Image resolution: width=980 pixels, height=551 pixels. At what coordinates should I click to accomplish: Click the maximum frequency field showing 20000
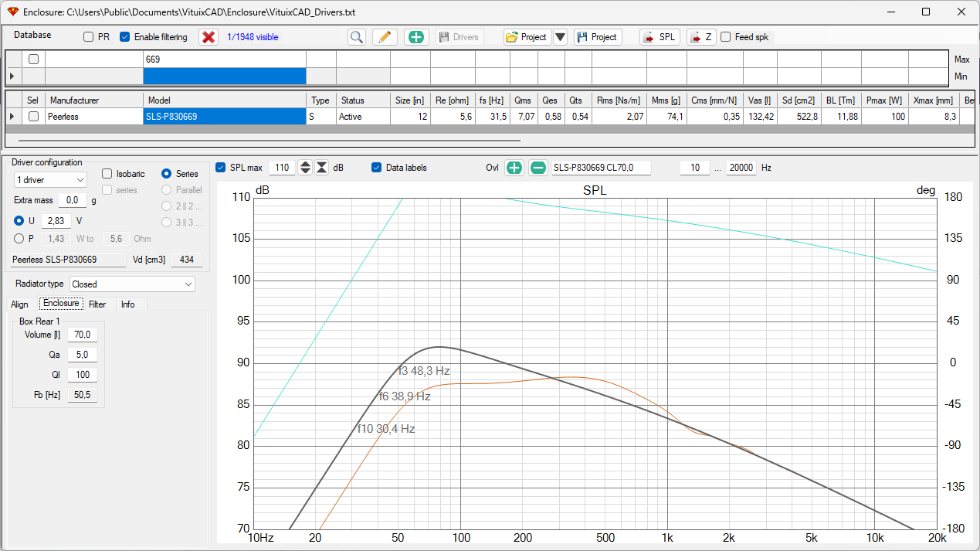tap(741, 168)
